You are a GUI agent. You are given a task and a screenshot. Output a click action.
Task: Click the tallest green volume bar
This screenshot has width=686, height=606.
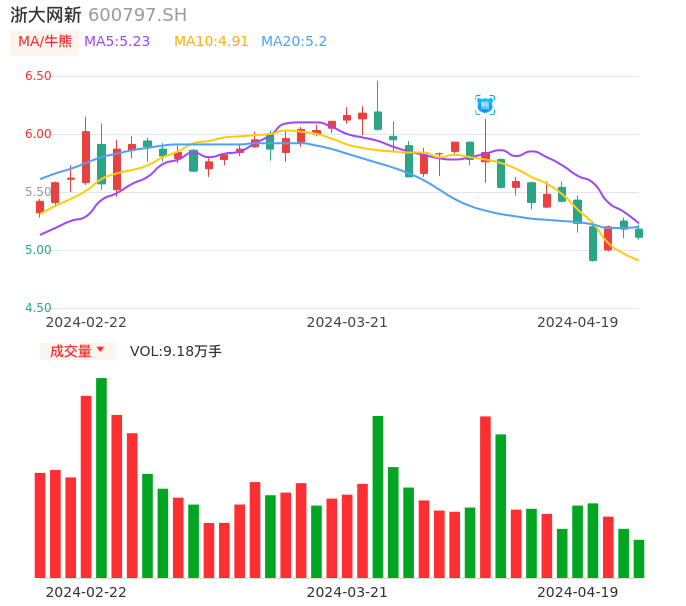coord(101,478)
